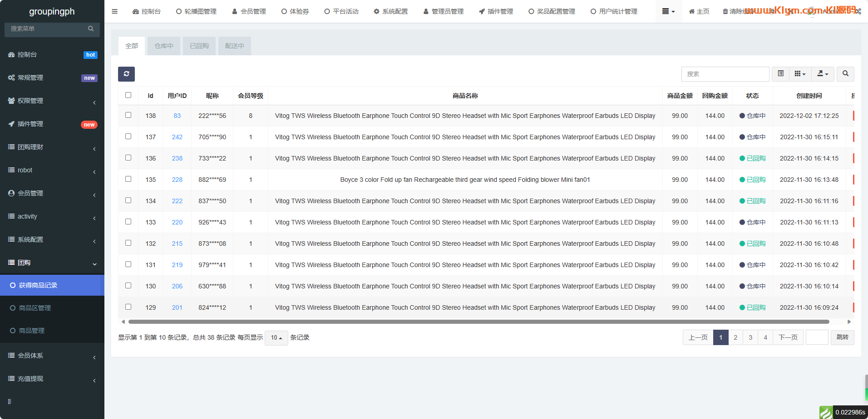Check the row with Id 138
The height and width of the screenshot is (419, 868).
pos(128,115)
